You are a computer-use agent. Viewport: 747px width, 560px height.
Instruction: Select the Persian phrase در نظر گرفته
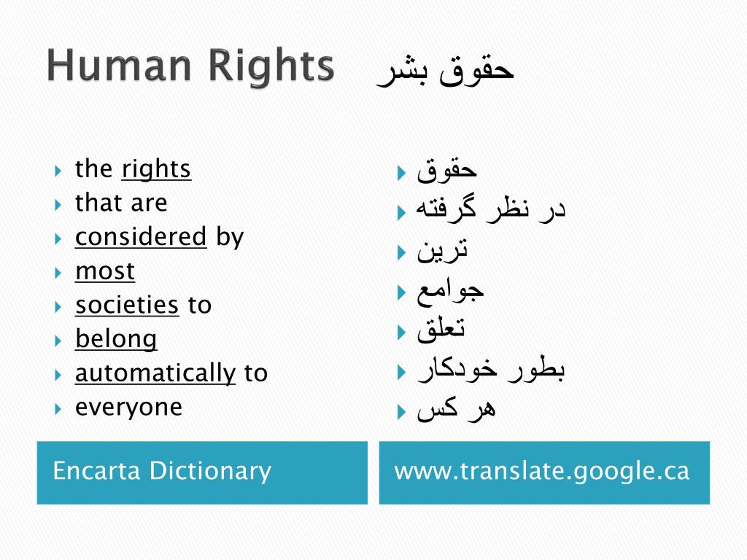point(491,209)
